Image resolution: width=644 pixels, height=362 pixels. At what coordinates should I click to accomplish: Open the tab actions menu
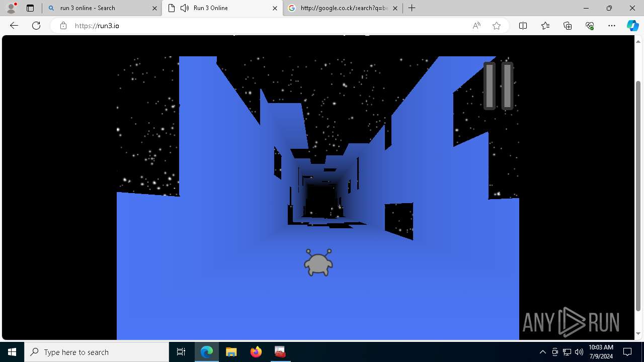tap(30, 8)
